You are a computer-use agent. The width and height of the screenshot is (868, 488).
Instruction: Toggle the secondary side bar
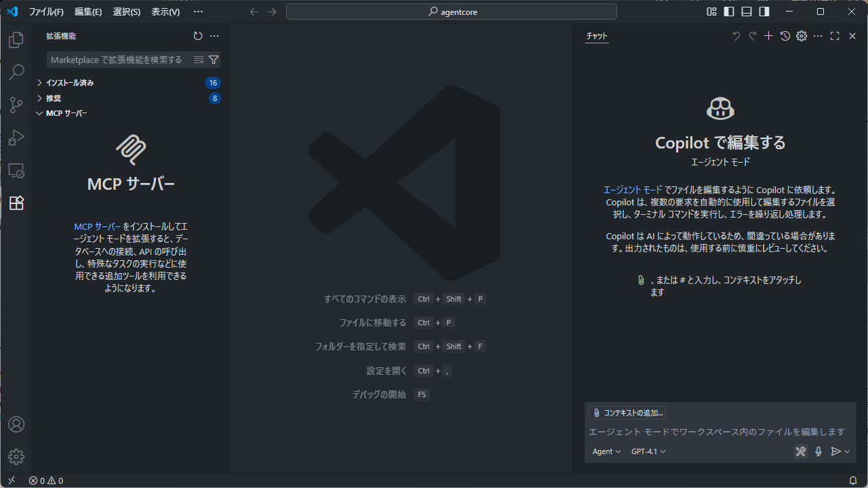coord(764,12)
